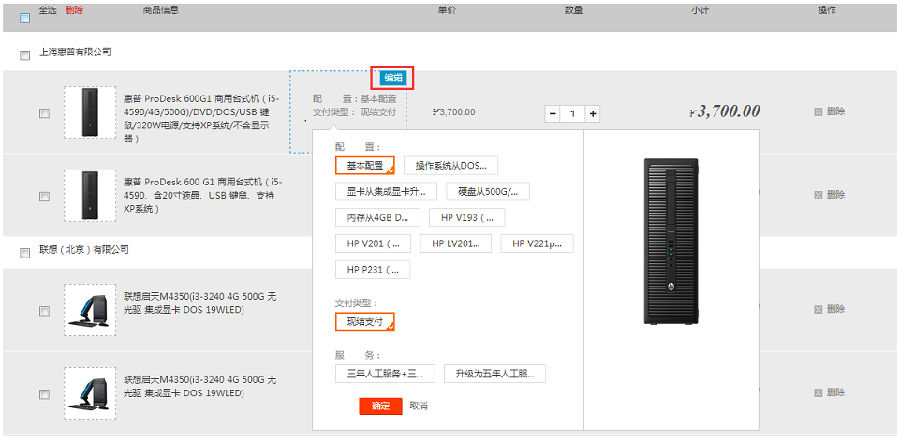Increase quantity with the plus button
Screen dimensions: 900x436
(x=593, y=114)
